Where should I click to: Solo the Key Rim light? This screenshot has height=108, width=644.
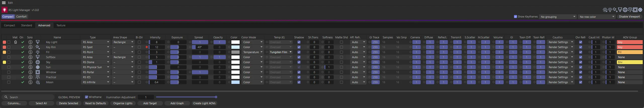point(30,47)
